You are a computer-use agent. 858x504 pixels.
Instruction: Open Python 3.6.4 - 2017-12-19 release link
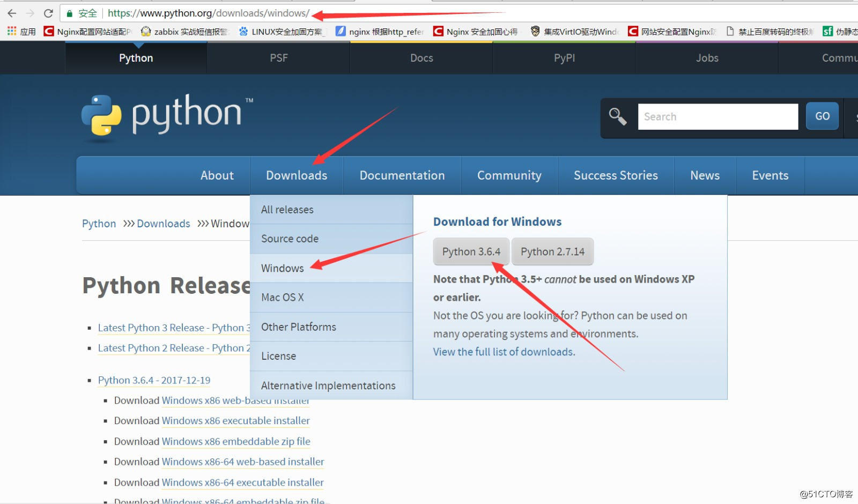click(x=154, y=380)
